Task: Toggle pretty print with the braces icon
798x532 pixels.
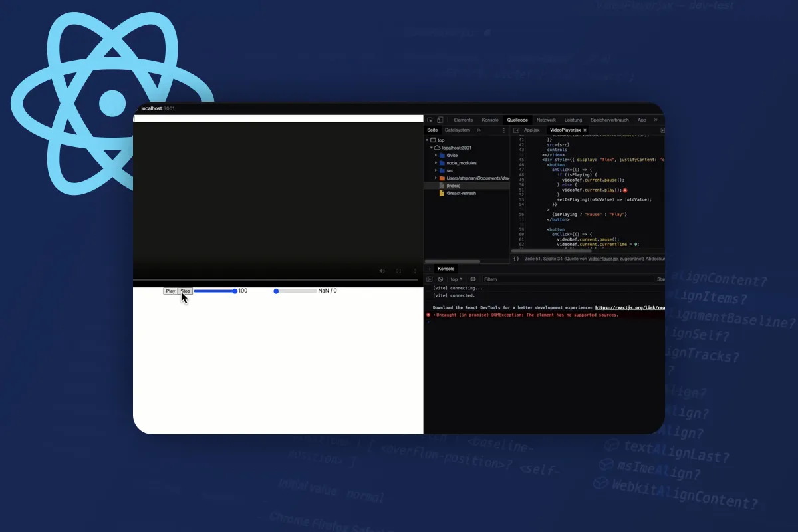Action: tap(516, 258)
